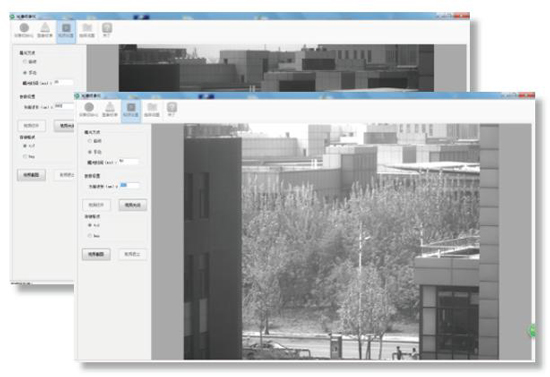The height and width of the screenshot is (377, 550).
Task: Click the video close button in front window
Action: point(133,205)
